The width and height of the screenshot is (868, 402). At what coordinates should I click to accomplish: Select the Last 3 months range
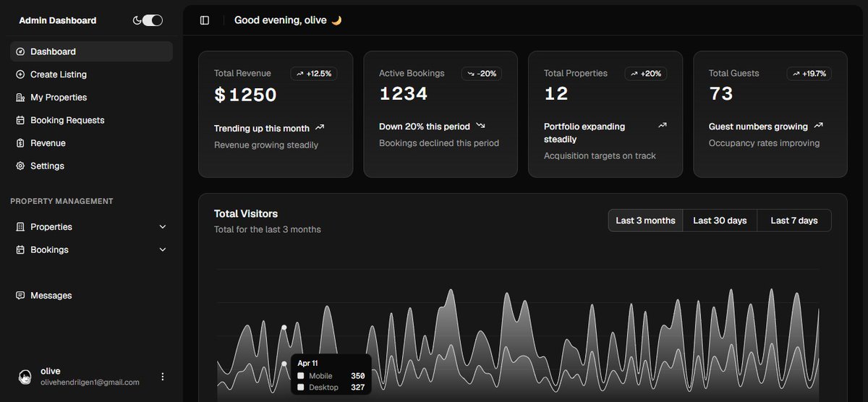coord(645,221)
